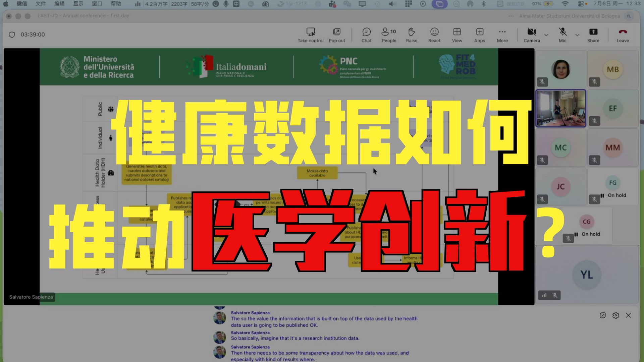Show the People list with 10 participants
This screenshot has width=644, height=362.
389,35
